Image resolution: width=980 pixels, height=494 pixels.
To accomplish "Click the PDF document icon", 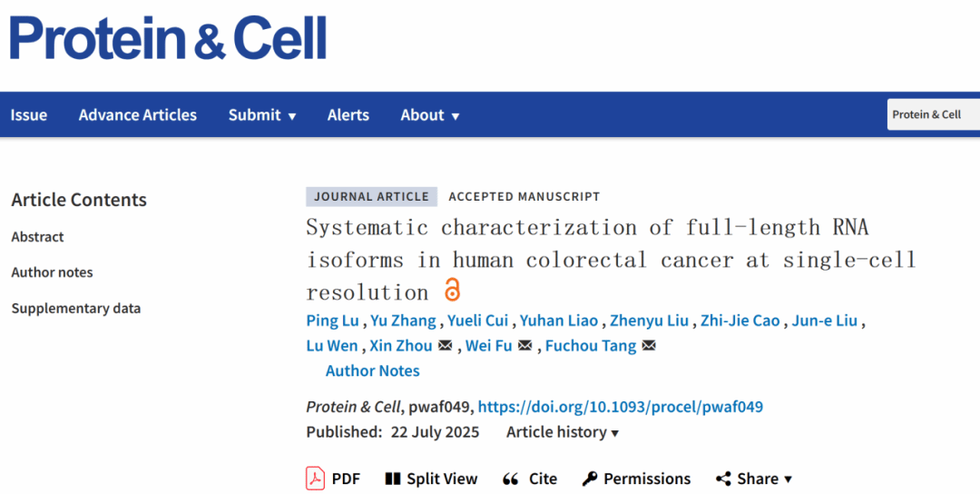I will [316, 479].
